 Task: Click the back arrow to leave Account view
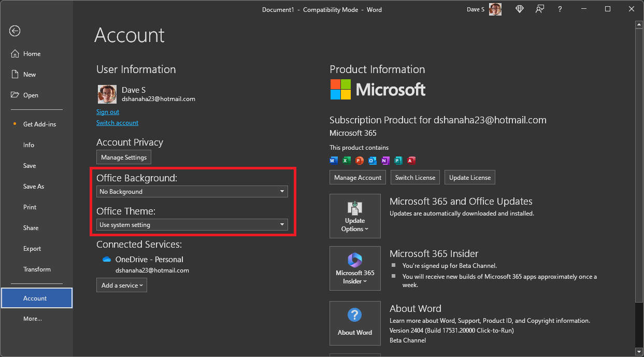[15, 31]
